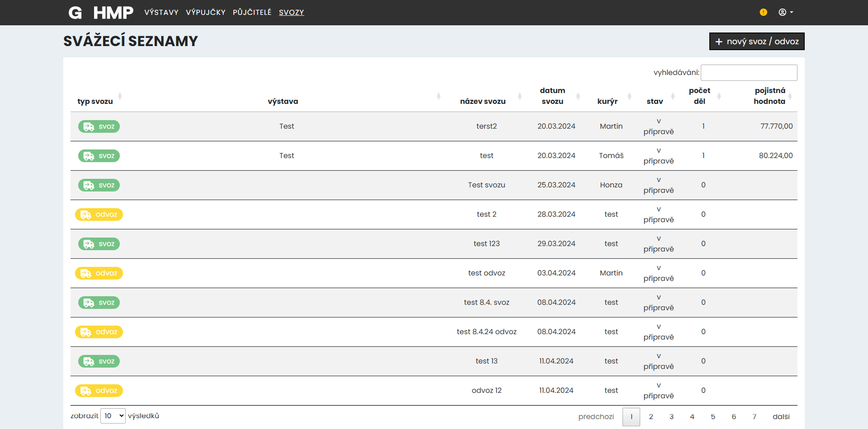Go to page 4 of results
The image size is (868, 429).
692,416
